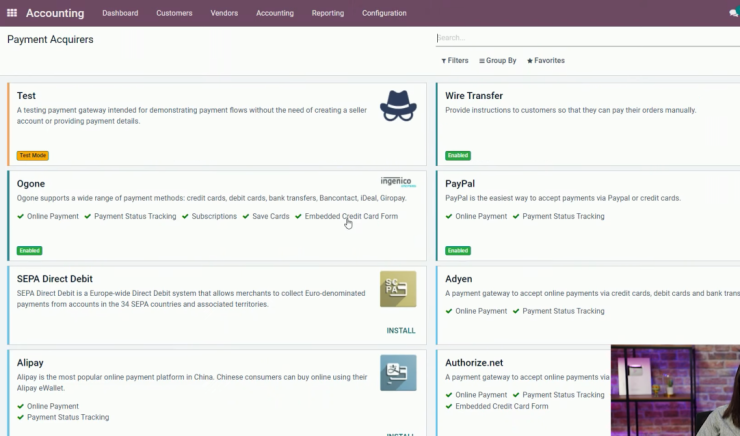Image resolution: width=740 pixels, height=436 pixels.
Task: Expand the Favorites dropdown
Action: 546,60
